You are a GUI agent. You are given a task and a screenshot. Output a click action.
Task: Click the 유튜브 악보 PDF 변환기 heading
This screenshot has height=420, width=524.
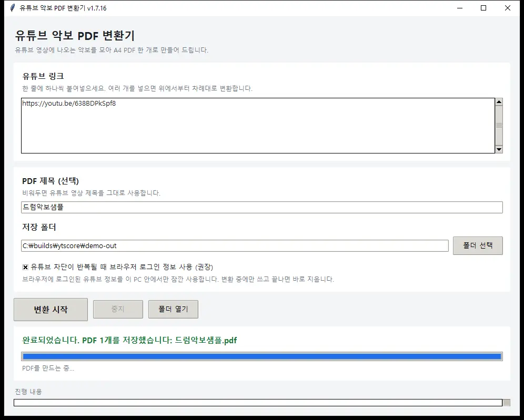coord(75,35)
